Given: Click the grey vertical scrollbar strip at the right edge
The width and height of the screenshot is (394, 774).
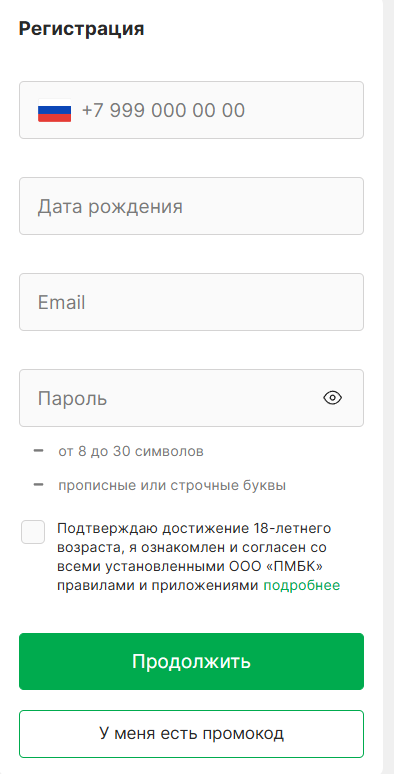Looking at the screenshot, I should click(389, 387).
